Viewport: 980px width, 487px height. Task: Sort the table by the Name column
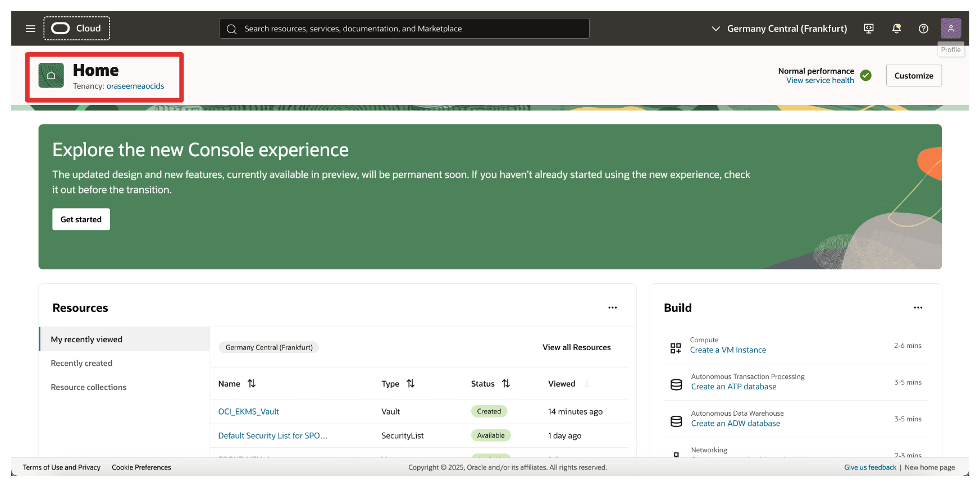point(252,384)
